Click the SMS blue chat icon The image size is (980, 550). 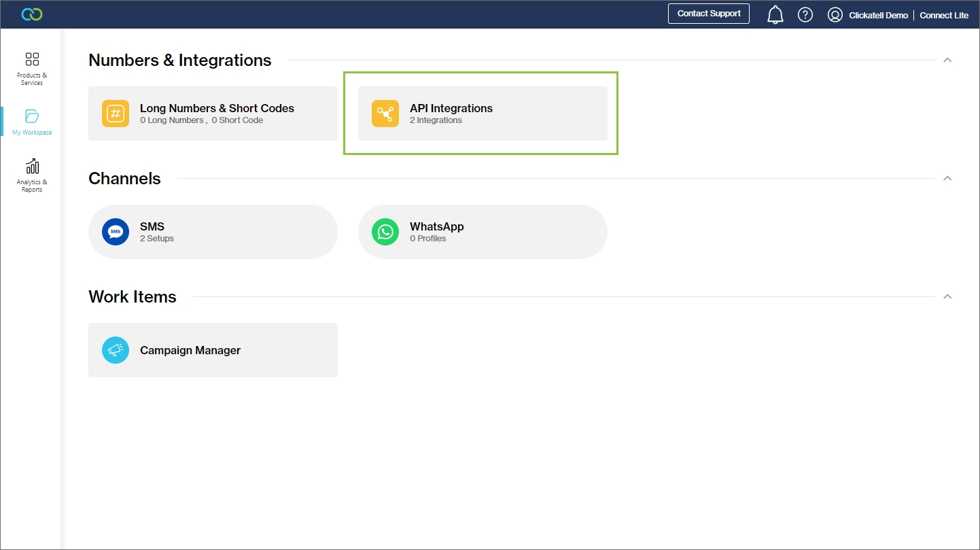tap(116, 232)
